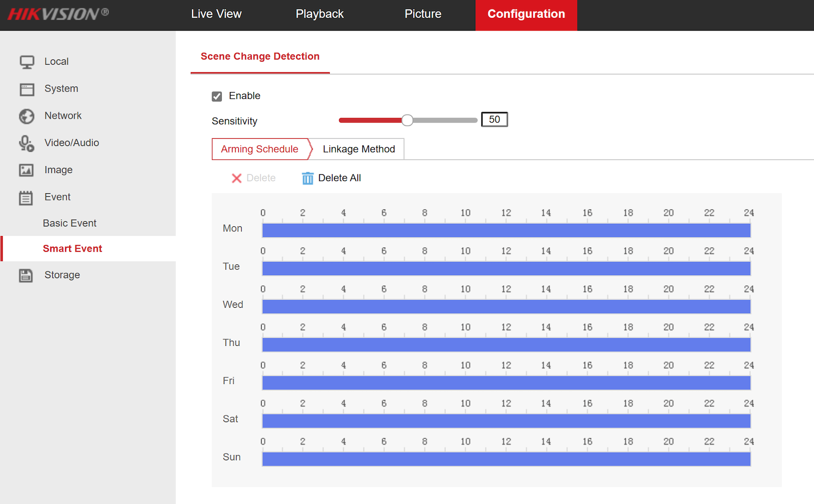Select the Monday schedule timeline bar
814x504 pixels.
coord(506,230)
